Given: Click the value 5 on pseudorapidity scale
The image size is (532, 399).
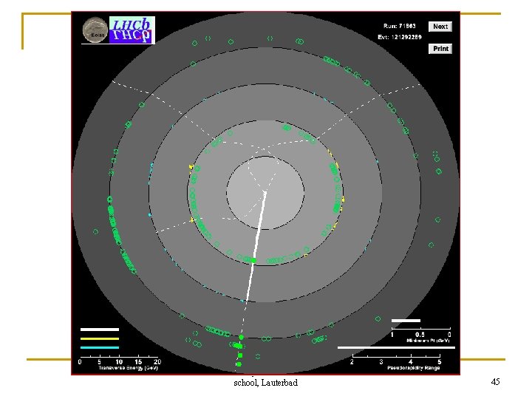Looking at the screenshot, I should 440,361.
